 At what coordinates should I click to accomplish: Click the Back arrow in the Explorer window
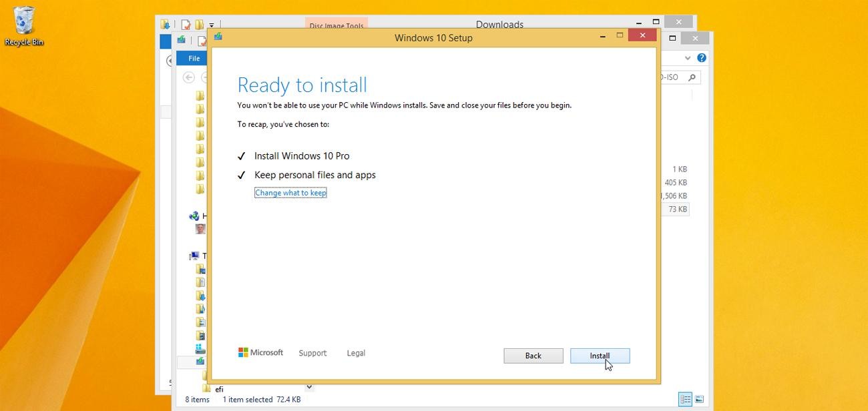189,77
